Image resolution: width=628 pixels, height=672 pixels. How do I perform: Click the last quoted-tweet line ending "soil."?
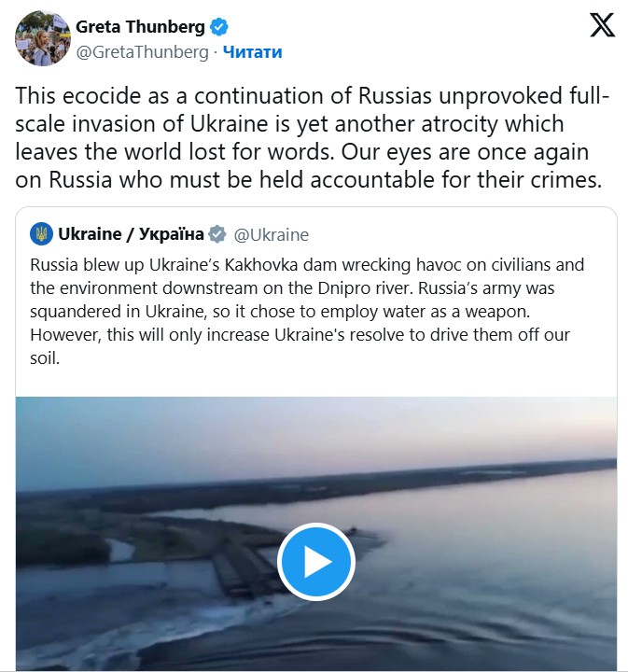(46, 357)
